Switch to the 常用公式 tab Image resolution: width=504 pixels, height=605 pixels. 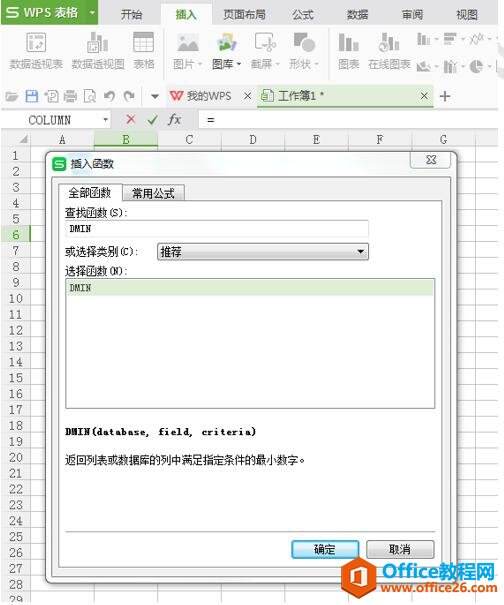pos(153,193)
